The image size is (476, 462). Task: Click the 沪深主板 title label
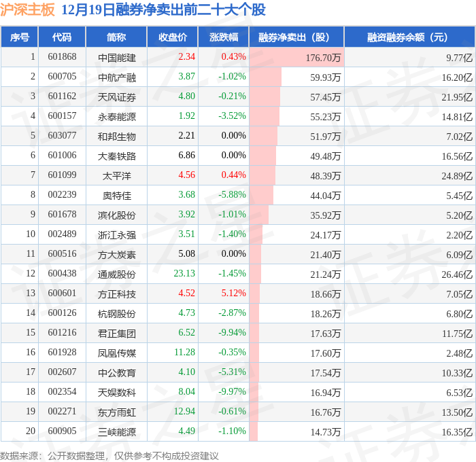click(27, 10)
